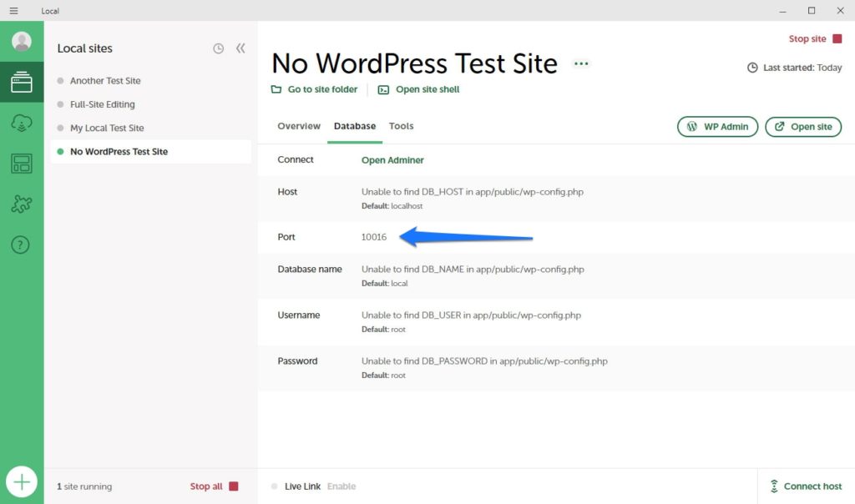Minimize the Local window
This screenshot has height=504, width=855.
click(783, 10)
